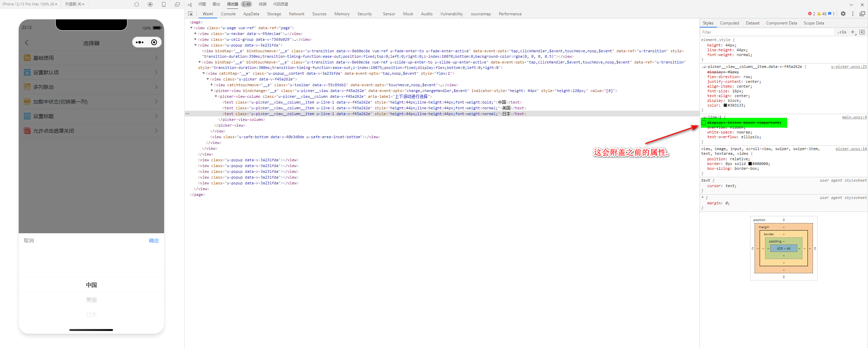Screen dimensions: 868x348
Task: Tap the mini program capsule close circle
Action: pos(154,42)
